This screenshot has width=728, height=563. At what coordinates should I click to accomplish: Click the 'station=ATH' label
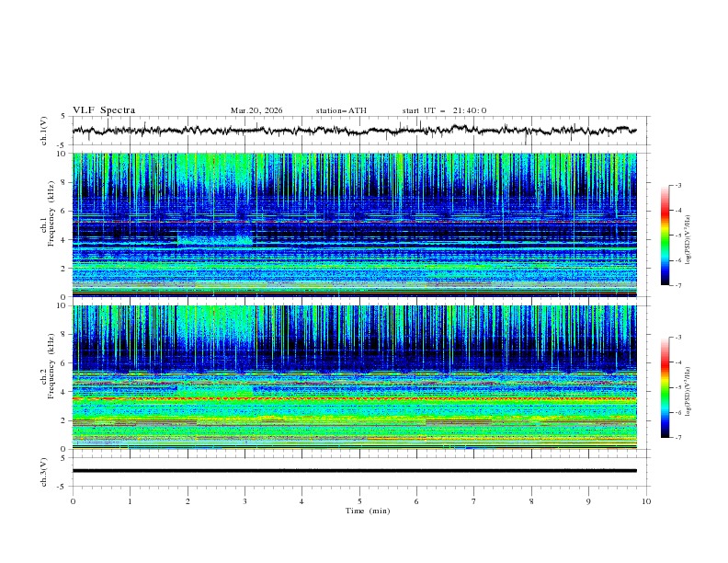(x=341, y=110)
